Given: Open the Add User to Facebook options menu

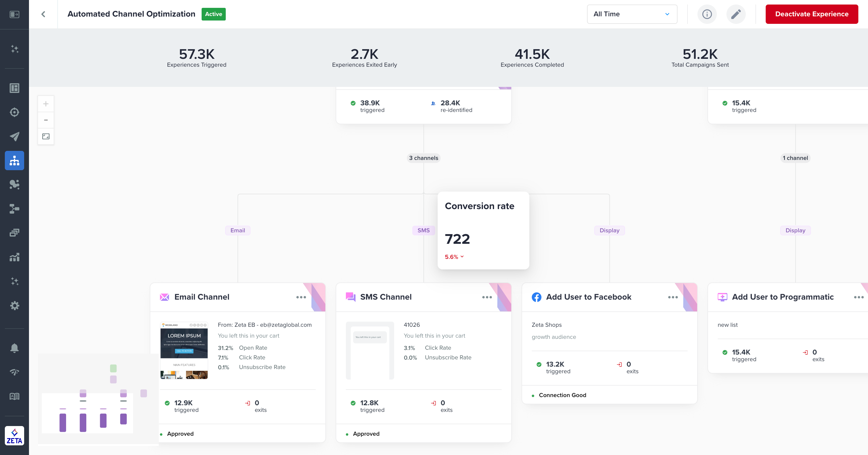Looking at the screenshot, I should click(672, 297).
